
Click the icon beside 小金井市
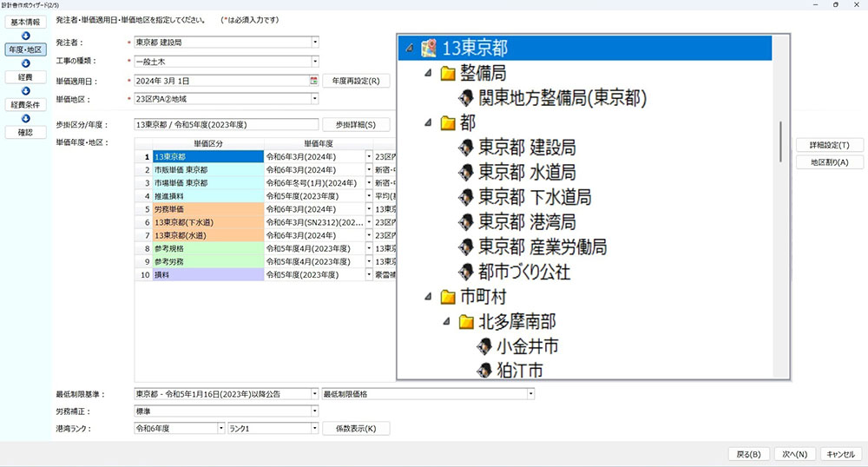point(485,347)
